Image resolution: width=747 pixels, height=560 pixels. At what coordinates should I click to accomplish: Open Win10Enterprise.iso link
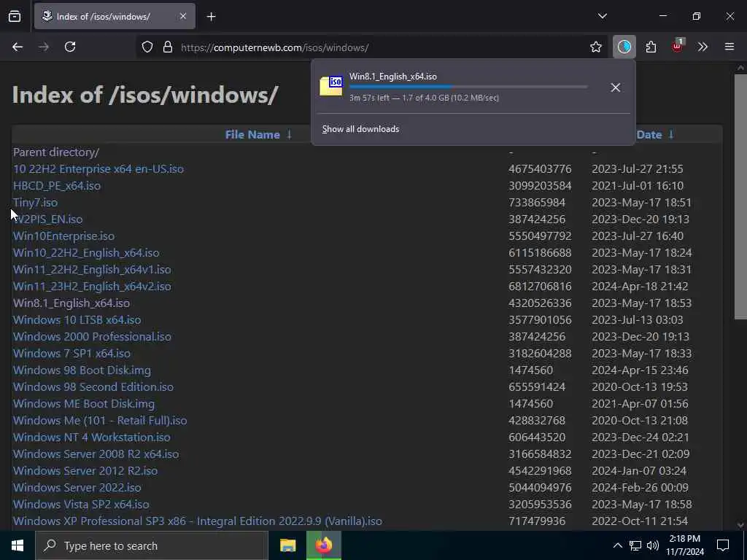pos(64,236)
